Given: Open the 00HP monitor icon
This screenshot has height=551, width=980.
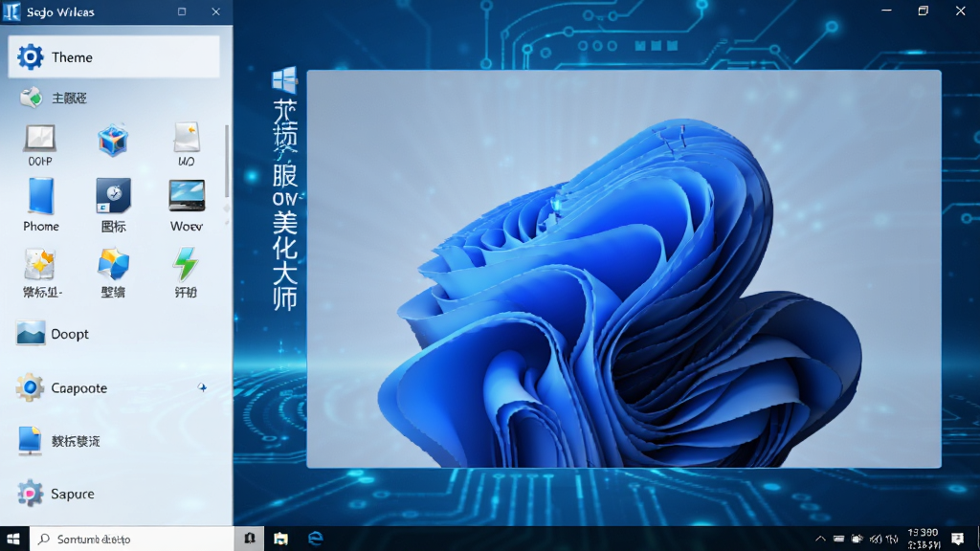Looking at the screenshot, I should coord(40,145).
